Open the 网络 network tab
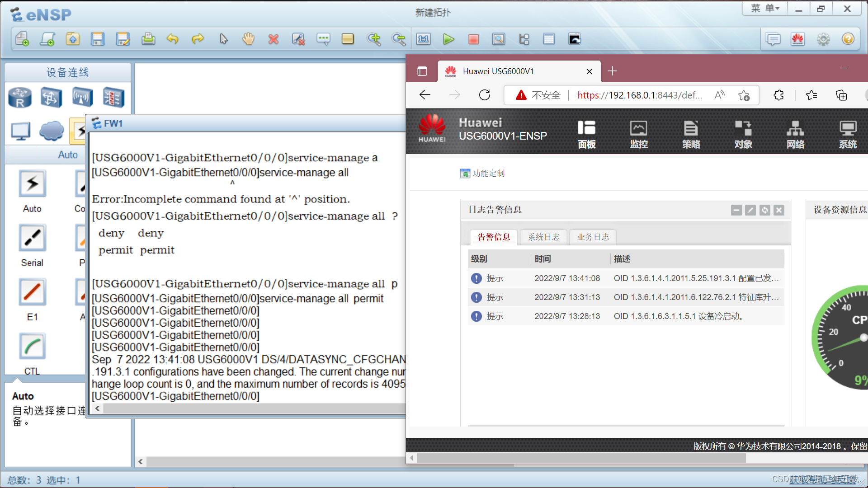Image resolution: width=868 pixels, height=488 pixels. (x=796, y=134)
